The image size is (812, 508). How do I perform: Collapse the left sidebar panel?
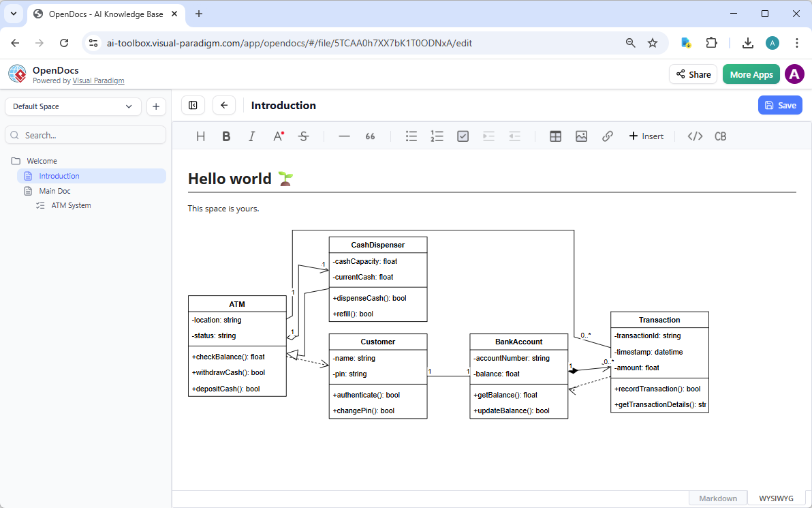click(193, 105)
